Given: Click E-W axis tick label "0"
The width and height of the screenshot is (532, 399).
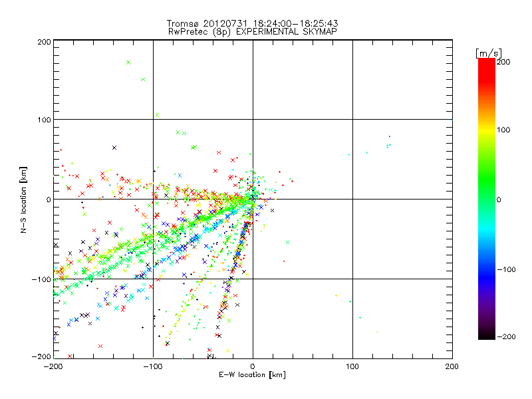Looking at the screenshot, I should pos(253,366).
